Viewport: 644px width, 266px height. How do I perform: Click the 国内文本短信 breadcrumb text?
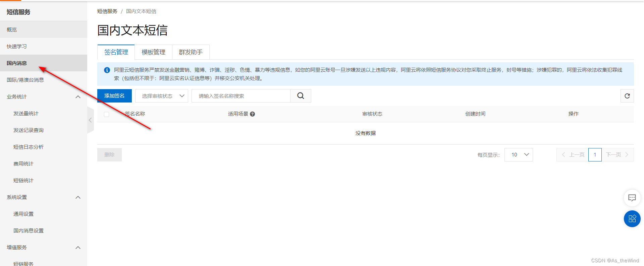141,11
